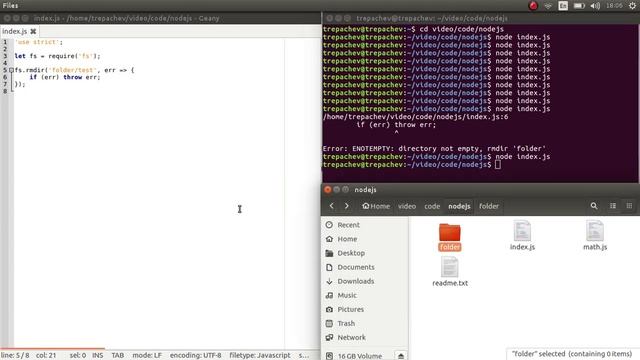This screenshot has height=360, width=640.
Task: Click the 'col: 21' status bar entry
Action: 46,356
